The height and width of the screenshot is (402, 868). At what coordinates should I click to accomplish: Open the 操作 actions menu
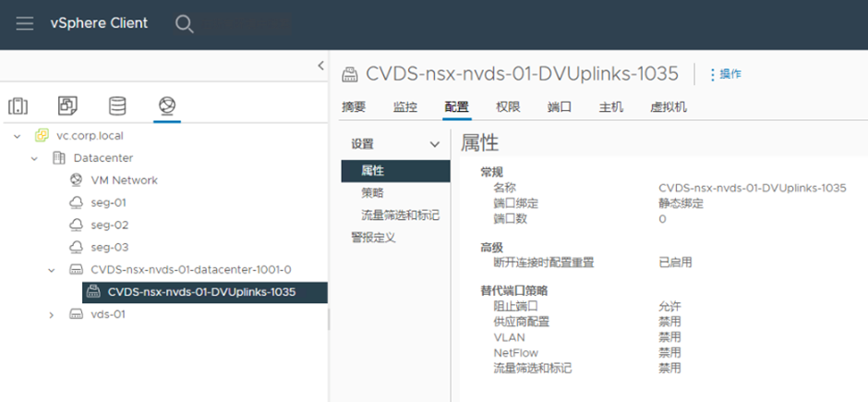pyautogui.click(x=726, y=74)
